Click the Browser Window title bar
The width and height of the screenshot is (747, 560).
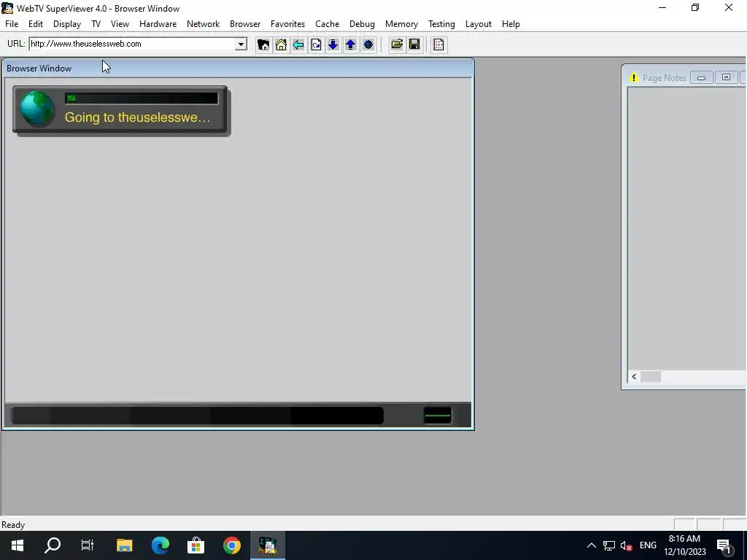[x=239, y=68]
